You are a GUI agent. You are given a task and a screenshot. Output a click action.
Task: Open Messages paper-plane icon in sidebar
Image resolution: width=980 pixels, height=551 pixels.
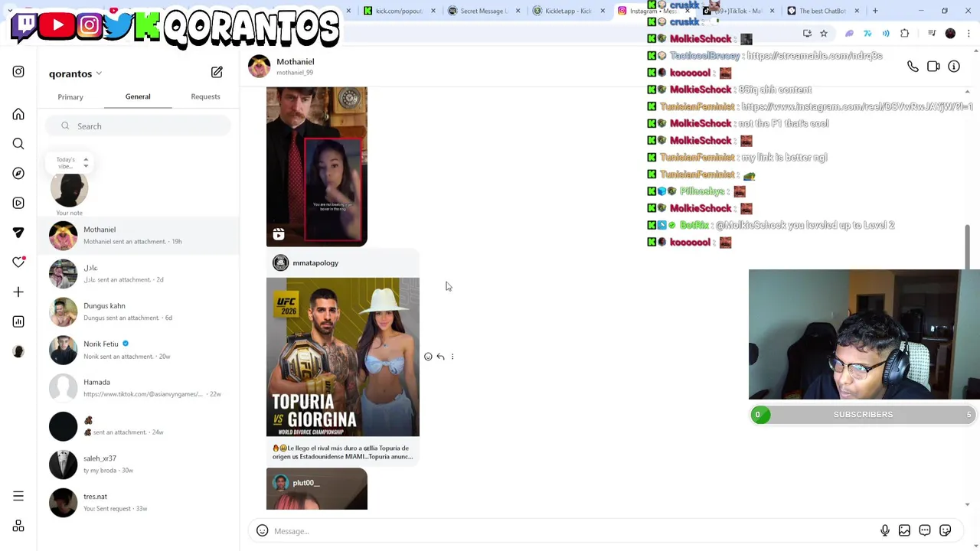tap(18, 233)
